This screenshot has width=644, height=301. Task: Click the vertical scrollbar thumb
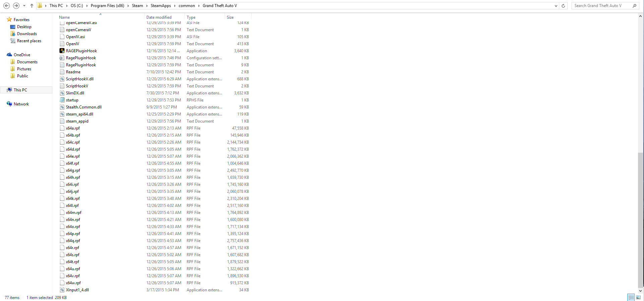coord(641,218)
